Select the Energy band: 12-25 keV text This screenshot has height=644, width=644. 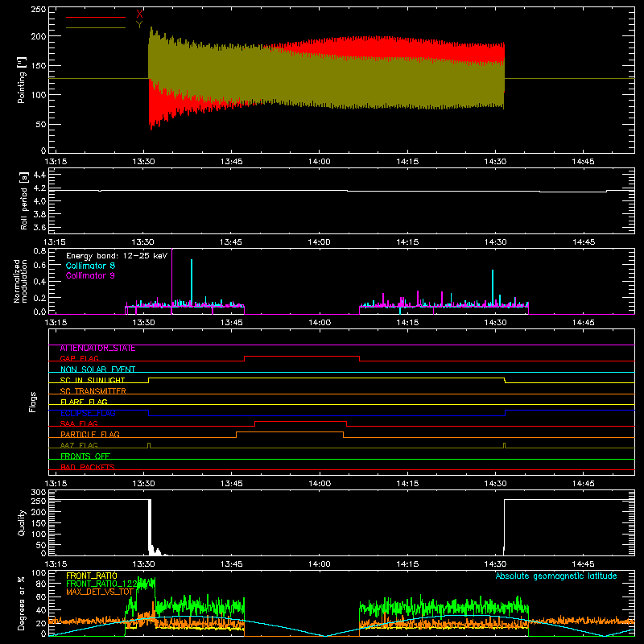117,256
